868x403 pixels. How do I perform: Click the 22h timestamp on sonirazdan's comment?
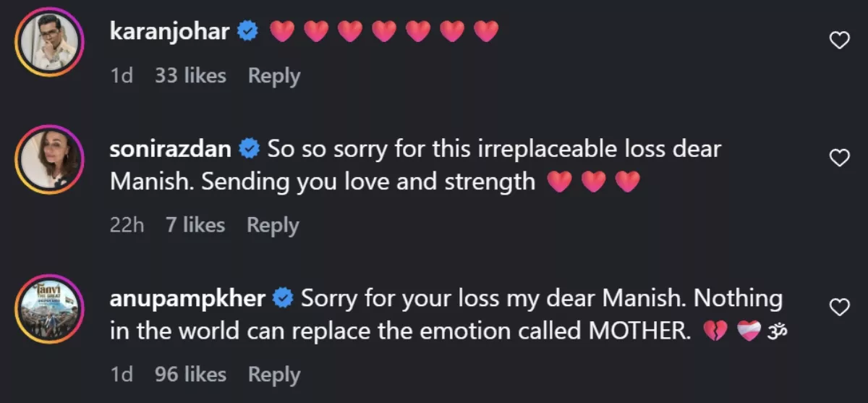[127, 226]
